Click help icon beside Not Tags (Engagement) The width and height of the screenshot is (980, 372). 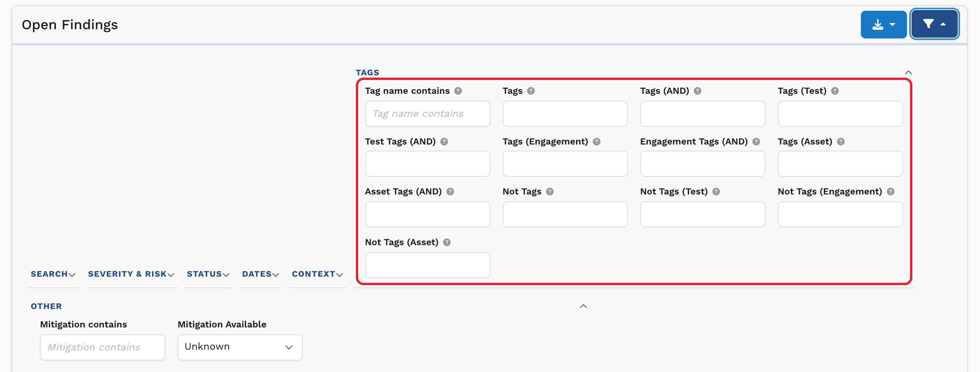coord(891,192)
